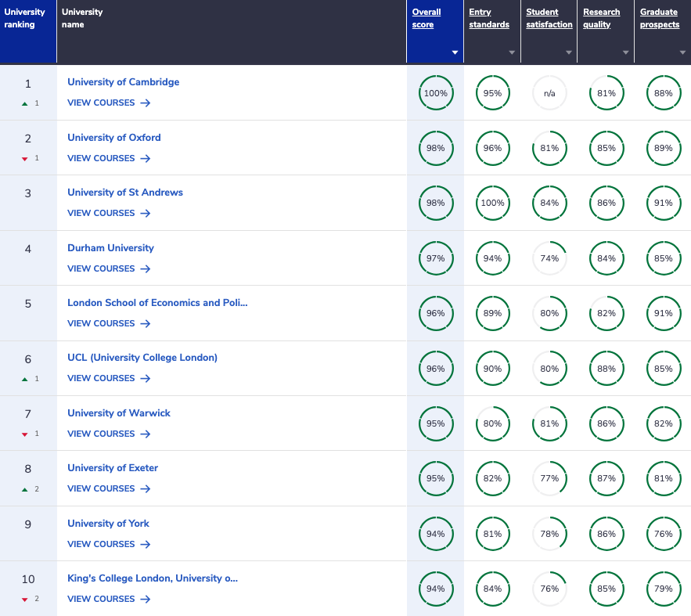
Task: Open University of St Andrews page
Action: point(125,193)
